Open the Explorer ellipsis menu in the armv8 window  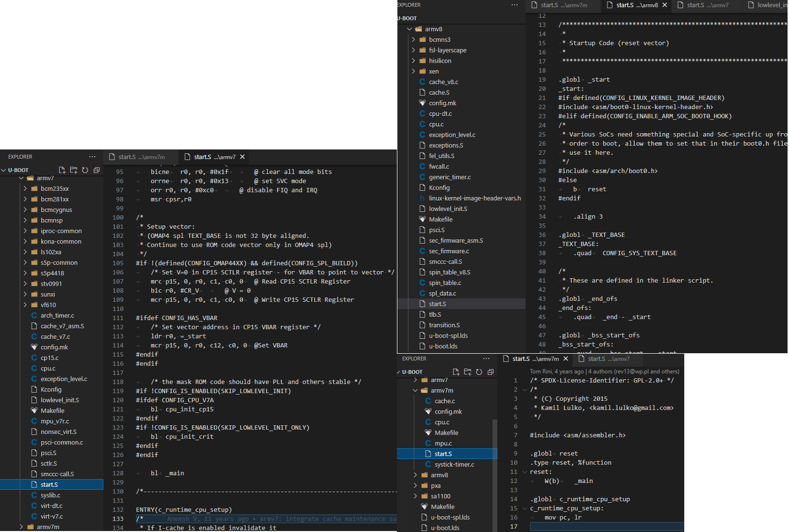(515, 5)
